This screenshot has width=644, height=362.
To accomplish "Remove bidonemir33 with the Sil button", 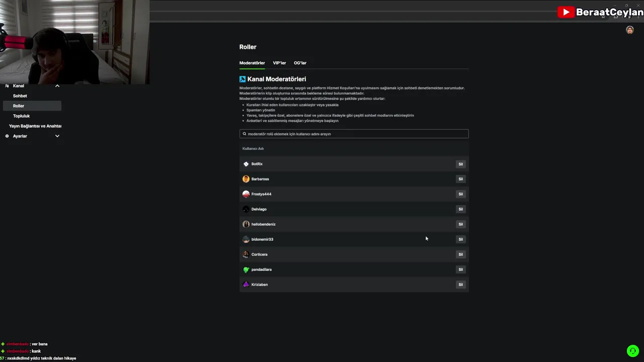I will pyautogui.click(x=460, y=239).
